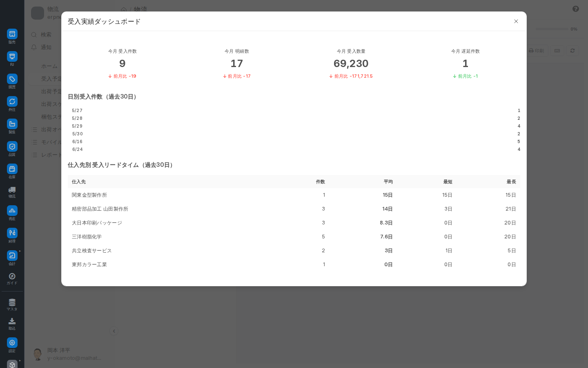Image resolution: width=588 pixels, height=368 pixels.
Task: Select the 製造 manufacturing sidebar icon
Action: (12, 124)
